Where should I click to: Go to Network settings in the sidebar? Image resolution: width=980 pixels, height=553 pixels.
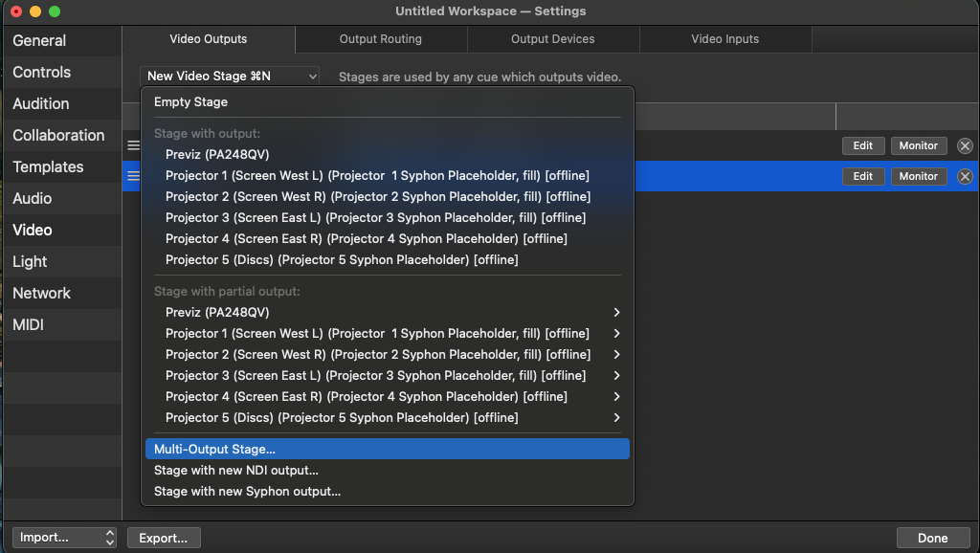(41, 294)
